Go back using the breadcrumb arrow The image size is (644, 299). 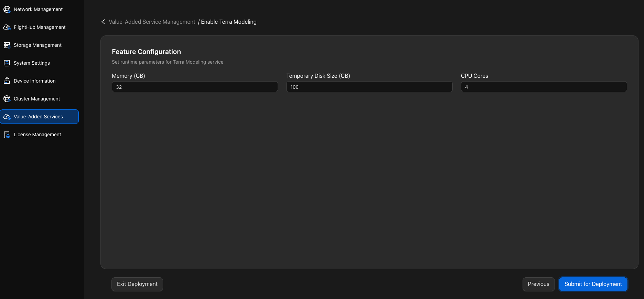pyautogui.click(x=103, y=22)
